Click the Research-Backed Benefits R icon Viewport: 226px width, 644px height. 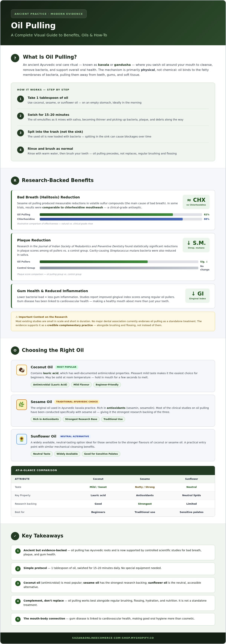15,180
